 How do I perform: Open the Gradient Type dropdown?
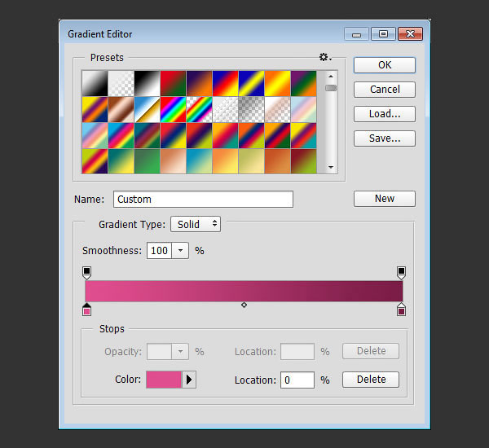tap(196, 224)
